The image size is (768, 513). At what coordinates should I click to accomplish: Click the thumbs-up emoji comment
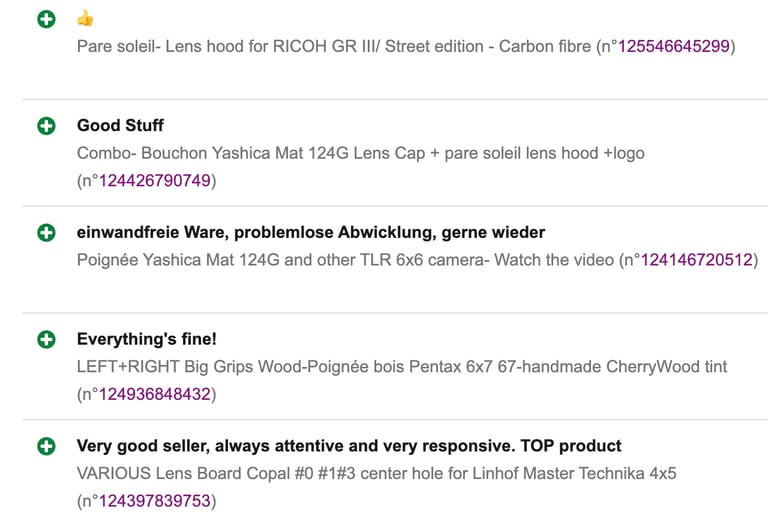(x=85, y=19)
